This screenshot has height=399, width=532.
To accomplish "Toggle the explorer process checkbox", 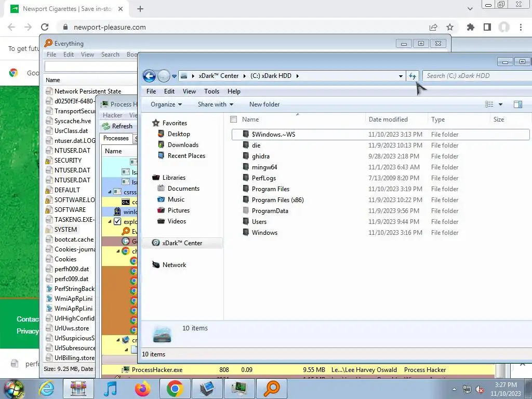I will click(x=117, y=221).
